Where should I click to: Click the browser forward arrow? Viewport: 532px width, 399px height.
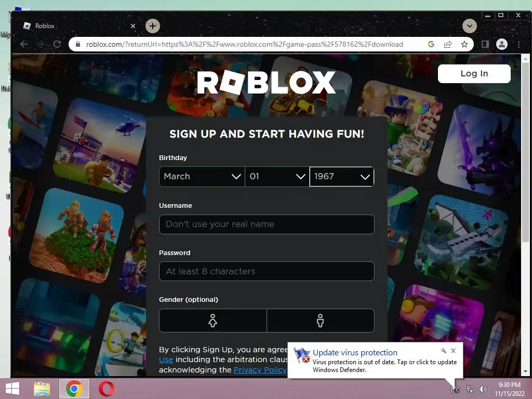[41, 44]
